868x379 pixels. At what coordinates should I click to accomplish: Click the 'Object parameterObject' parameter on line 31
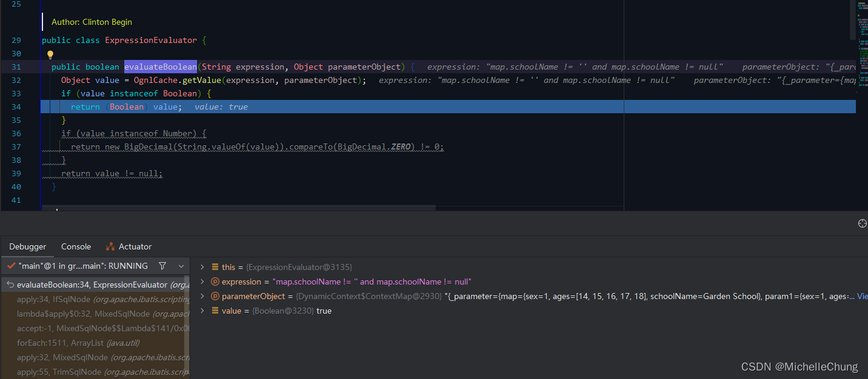pyautogui.click(x=347, y=67)
